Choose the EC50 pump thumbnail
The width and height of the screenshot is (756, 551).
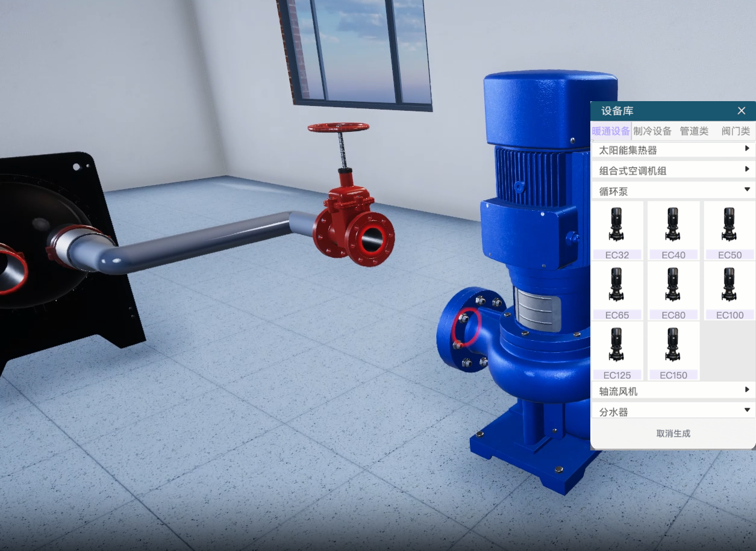point(729,225)
